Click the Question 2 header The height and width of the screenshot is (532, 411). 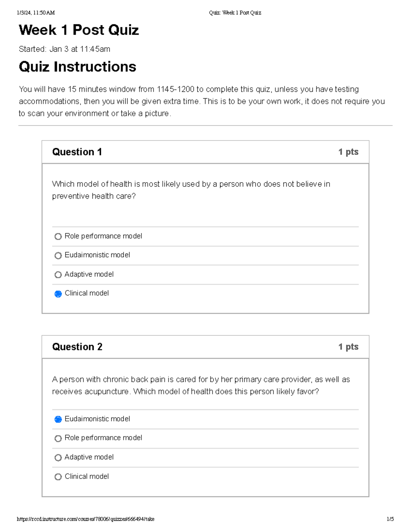77,347
